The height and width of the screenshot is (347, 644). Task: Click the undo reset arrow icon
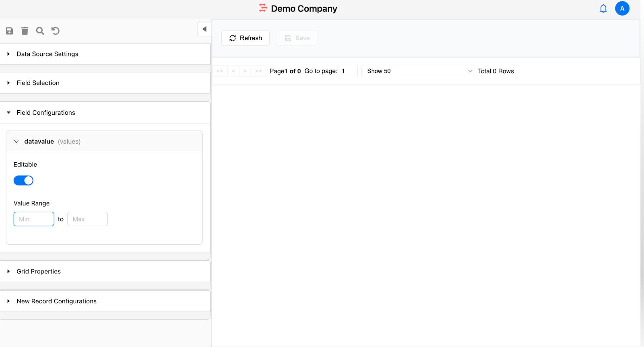tap(56, 31)
